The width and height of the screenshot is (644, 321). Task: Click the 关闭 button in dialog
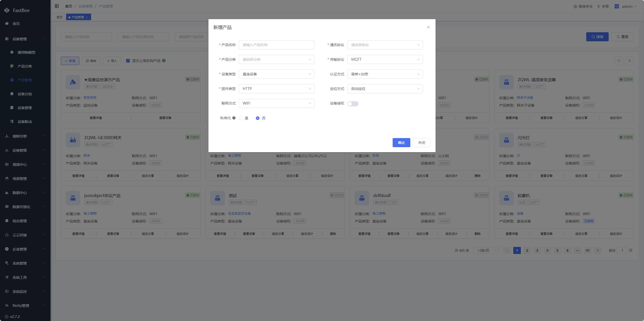(x=421, y=143)
